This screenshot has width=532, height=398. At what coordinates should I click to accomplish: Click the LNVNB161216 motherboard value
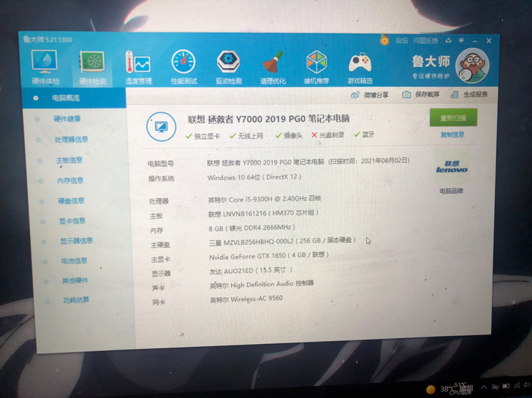264,213
